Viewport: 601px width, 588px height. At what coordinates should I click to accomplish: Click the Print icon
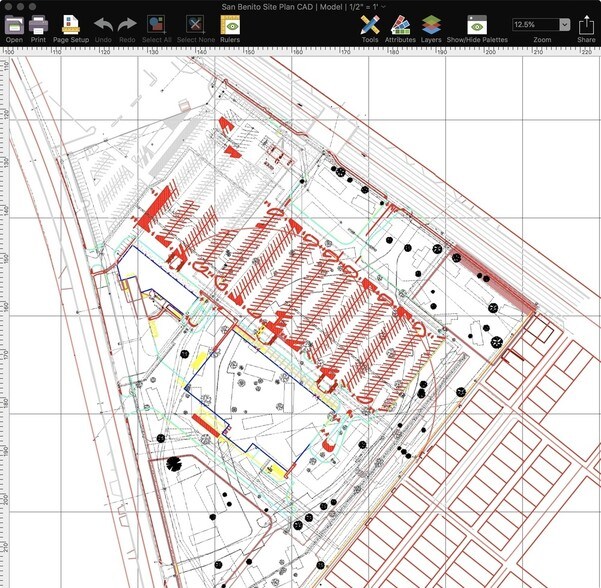point(38,25)
